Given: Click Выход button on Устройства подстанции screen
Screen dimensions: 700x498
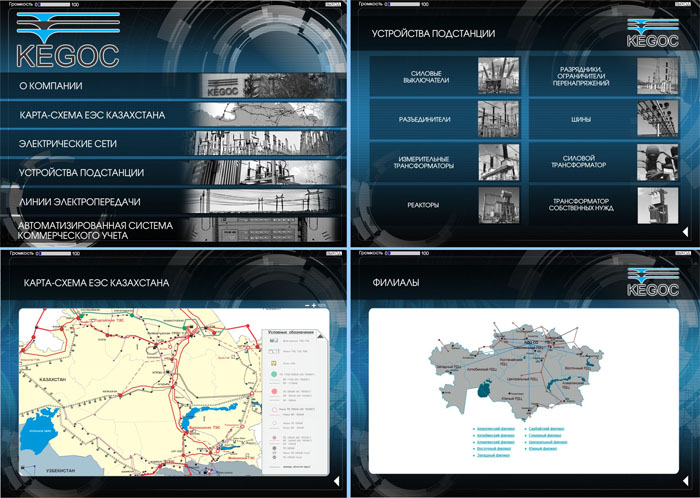Looking at the screenshot, I should pos(683,4).
